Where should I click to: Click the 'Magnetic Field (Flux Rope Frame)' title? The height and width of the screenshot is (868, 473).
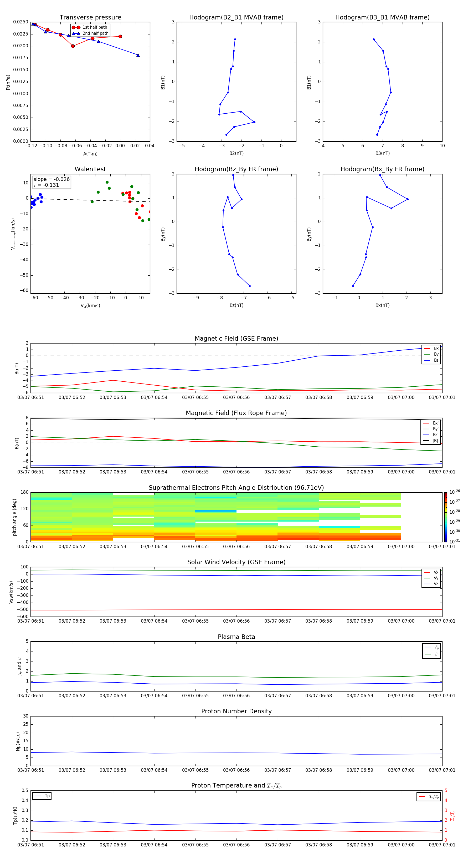tap(236, 413)
